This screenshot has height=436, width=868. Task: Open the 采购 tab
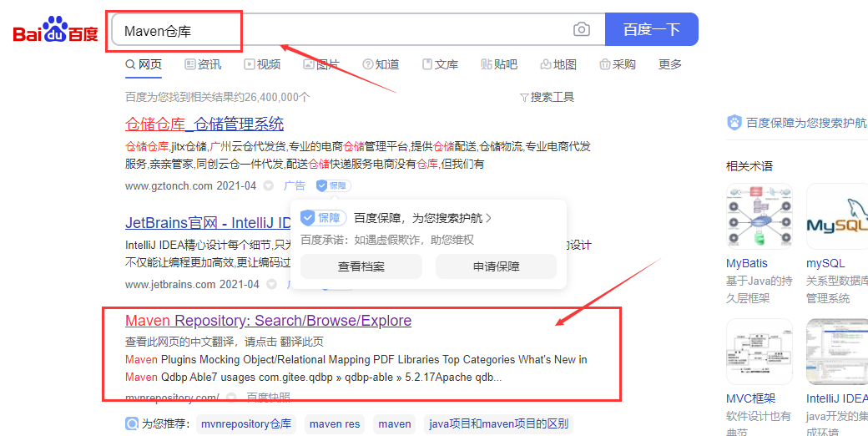618,65
